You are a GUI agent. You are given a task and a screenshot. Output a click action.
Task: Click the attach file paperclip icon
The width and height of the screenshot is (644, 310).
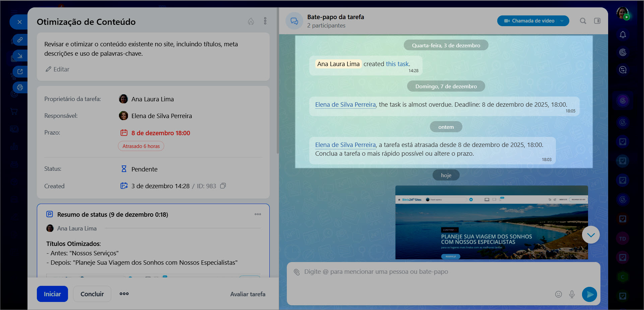297,272
